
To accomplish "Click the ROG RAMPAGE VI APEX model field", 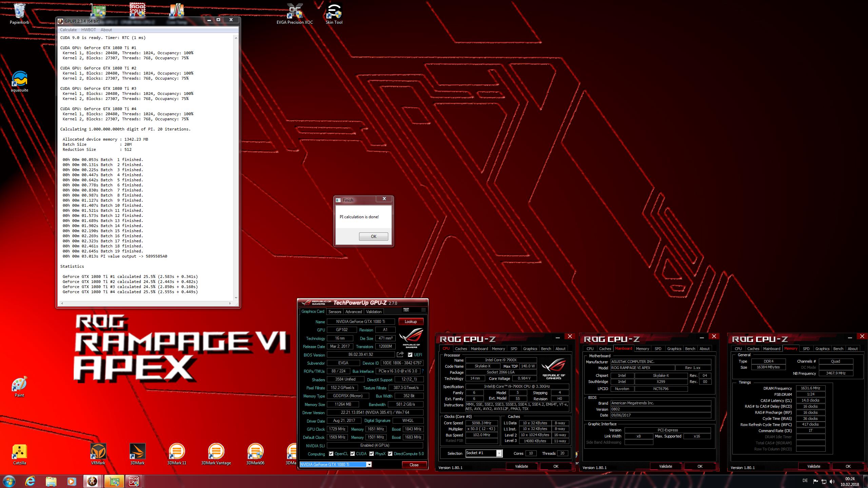I will (643, 368).
